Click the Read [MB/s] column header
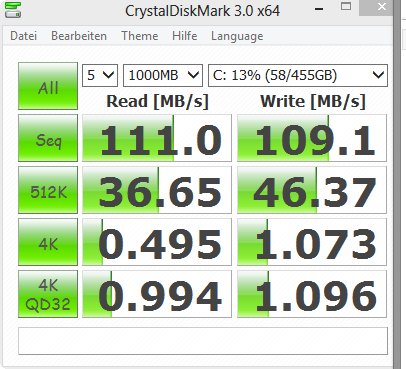The image size is (406, 369). click(x=157, y=101)
